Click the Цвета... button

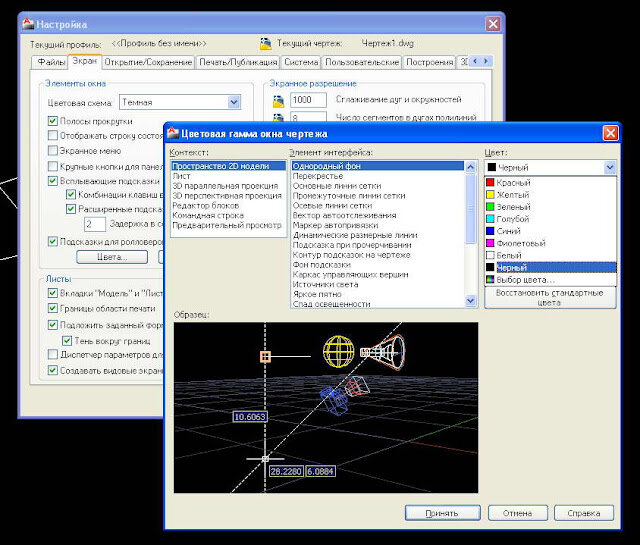[x=112, y=257]
